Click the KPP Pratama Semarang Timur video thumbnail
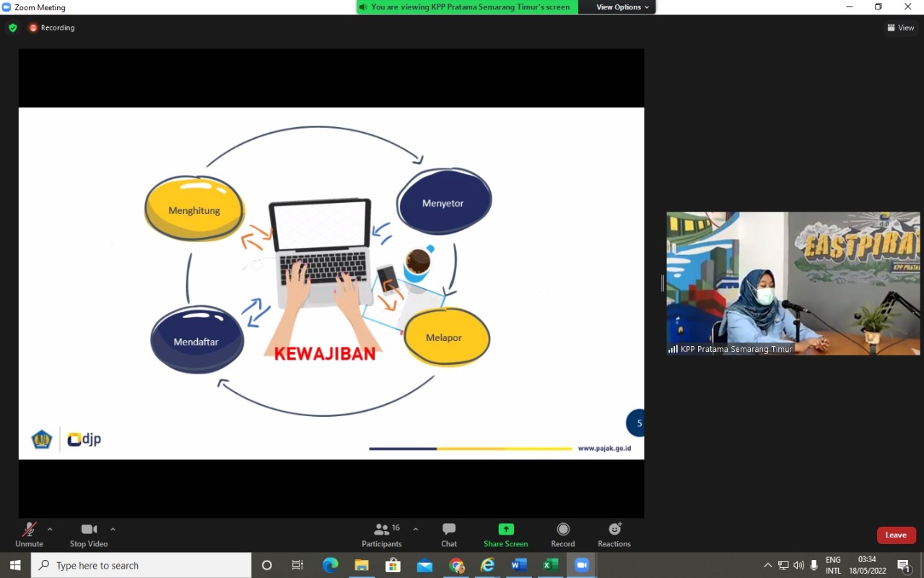924x578 pixels. [793, 283]
